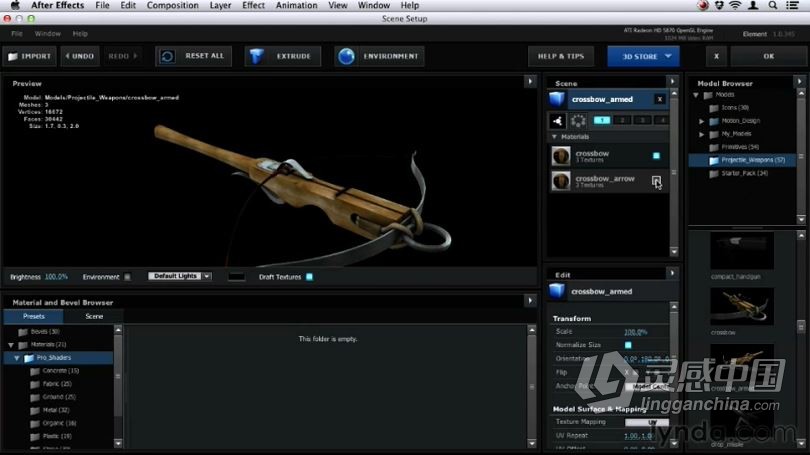Remove crossbow_armed with the X icon
The width and height of the screenshot is (810, 455).
click(x=658, y=99)
